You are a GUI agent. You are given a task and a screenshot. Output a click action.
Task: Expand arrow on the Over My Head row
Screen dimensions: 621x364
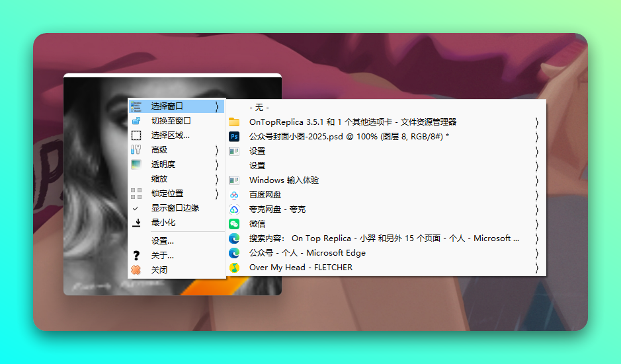[537, 268]
